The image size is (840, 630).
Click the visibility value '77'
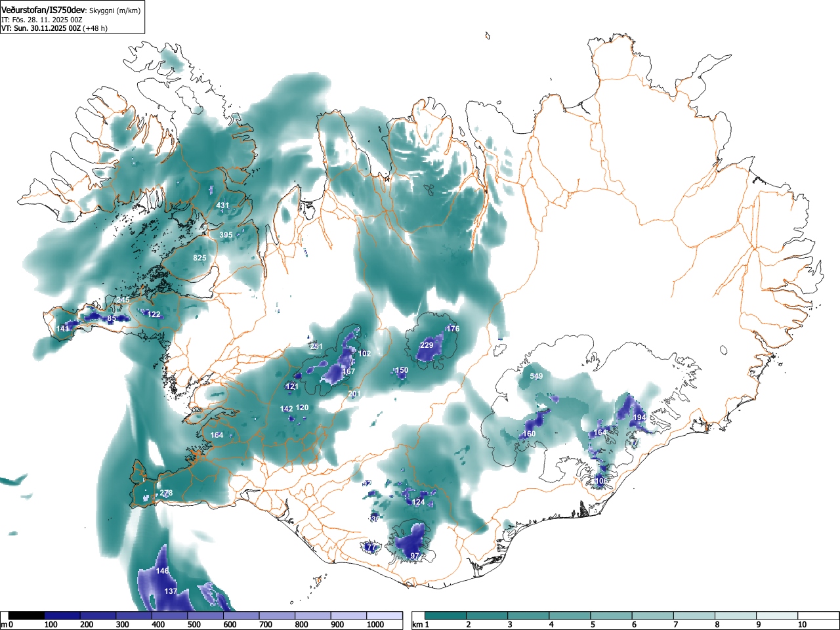[x=370, y=547]
